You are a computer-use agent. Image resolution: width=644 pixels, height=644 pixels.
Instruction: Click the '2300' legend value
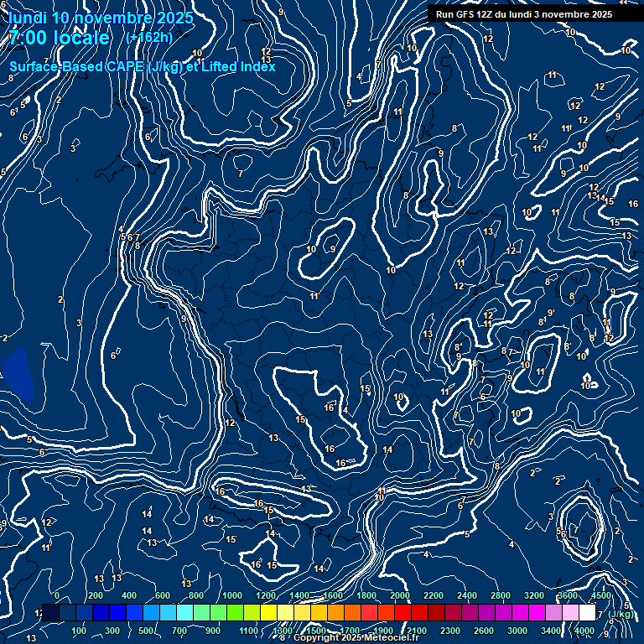[x=450, y=631]
